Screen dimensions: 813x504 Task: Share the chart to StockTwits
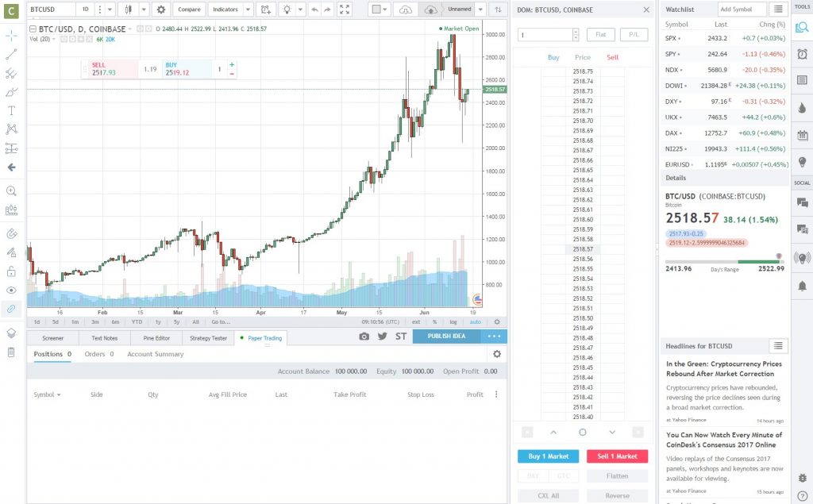pos(401,337)
